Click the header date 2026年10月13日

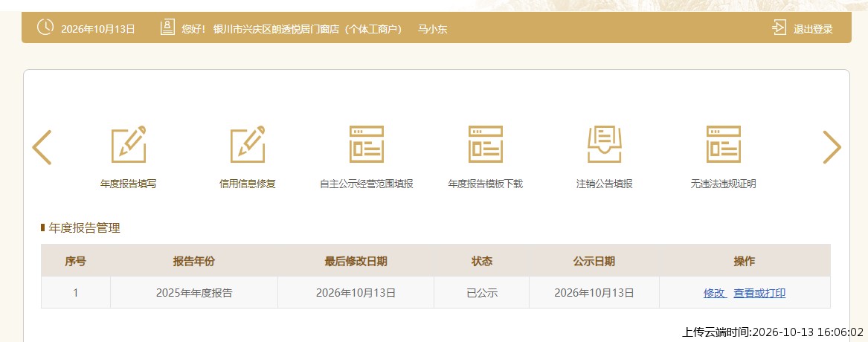tap(98, 29)
